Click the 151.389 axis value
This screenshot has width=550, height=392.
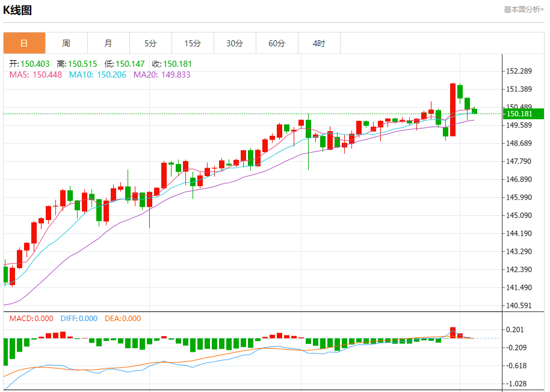(x=519, y=89)
